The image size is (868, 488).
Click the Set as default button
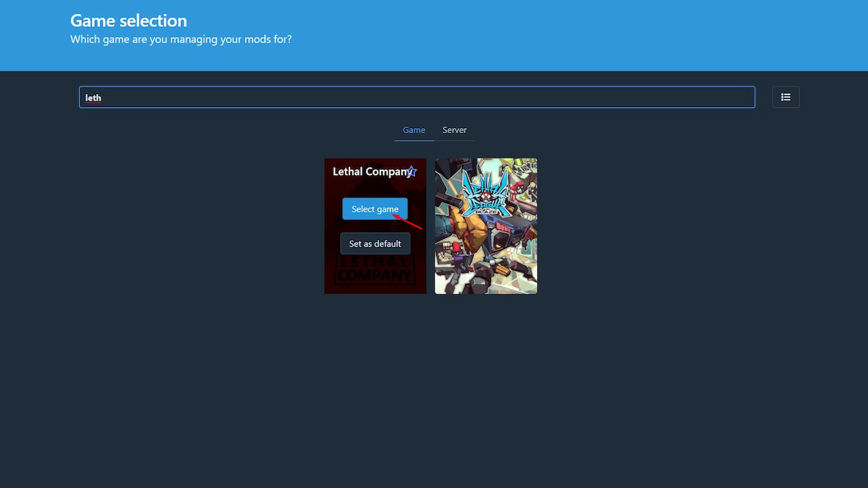(x=375, y=244)
